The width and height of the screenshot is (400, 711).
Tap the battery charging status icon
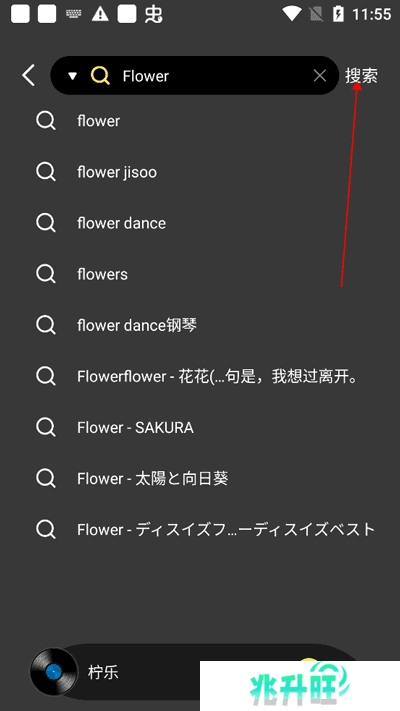[338, 14]
